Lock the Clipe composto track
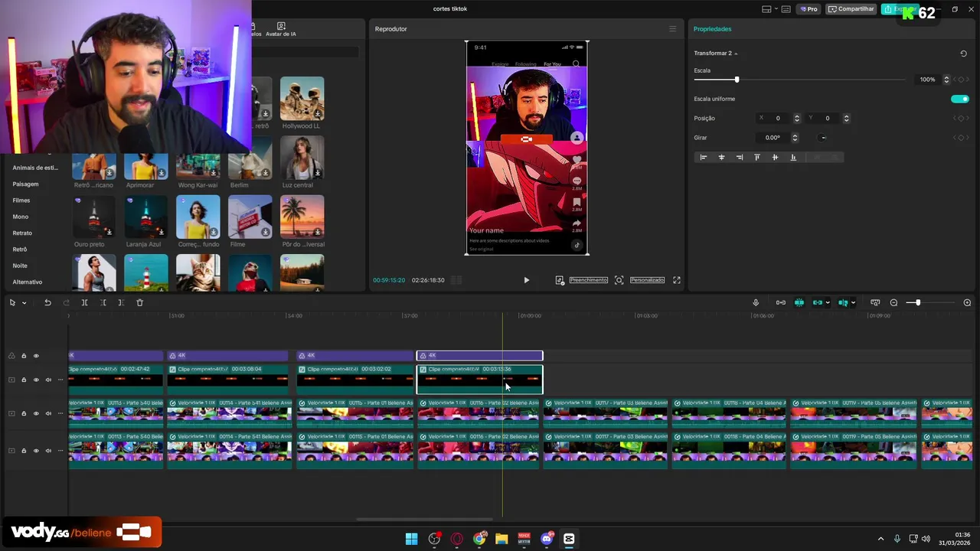 (x=24, y=380)
